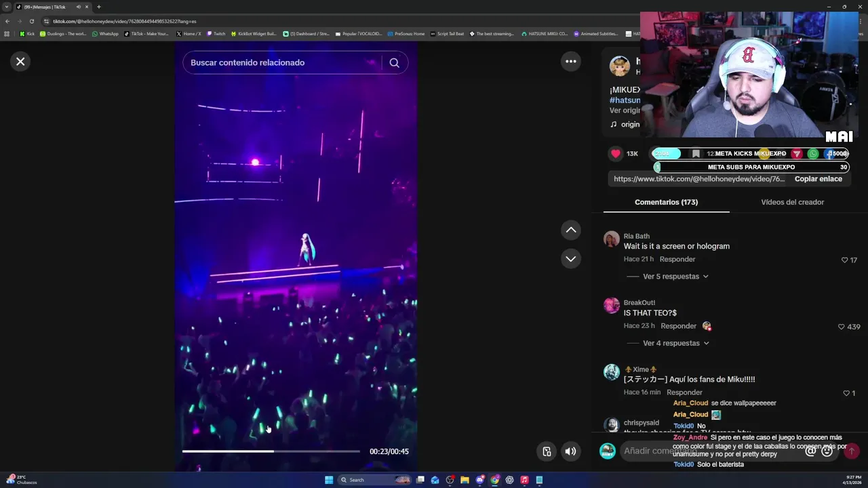868x488 pixels.
Task: Open ChatGPT app from taskbar
Action: click(509, 480)
